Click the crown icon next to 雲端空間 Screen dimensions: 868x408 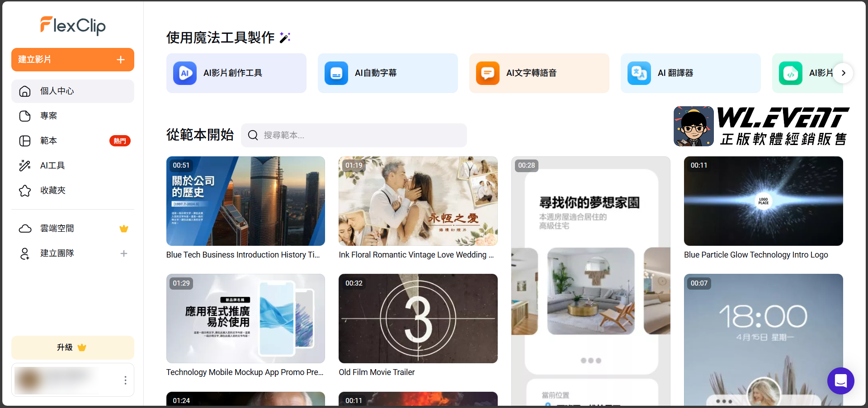124,229
